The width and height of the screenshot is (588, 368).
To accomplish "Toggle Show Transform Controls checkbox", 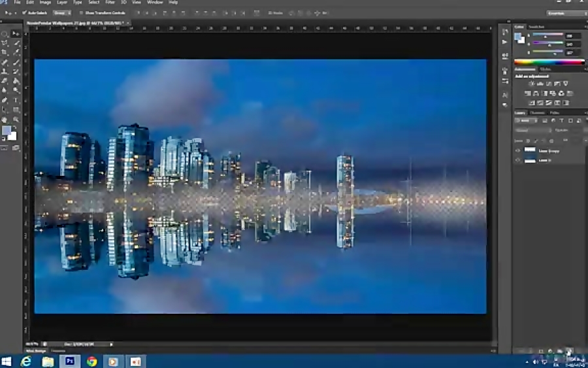I will [x=81, y=12].
